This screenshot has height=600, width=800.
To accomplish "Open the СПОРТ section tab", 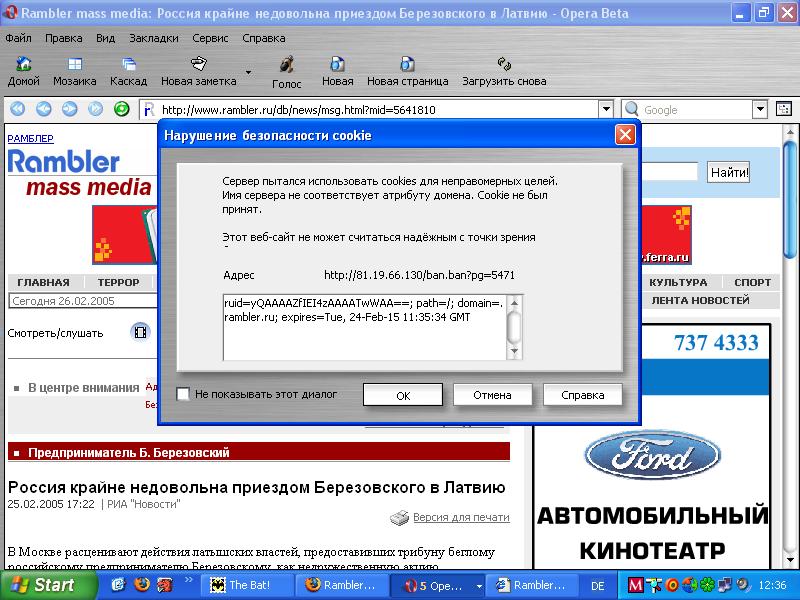I will pyautogui.click(x=752, y=282).
